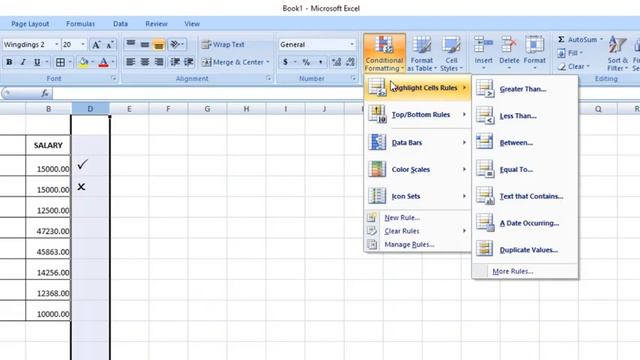
Task: Click the Conditional Formatting button
Action: (x=384, y=53)
